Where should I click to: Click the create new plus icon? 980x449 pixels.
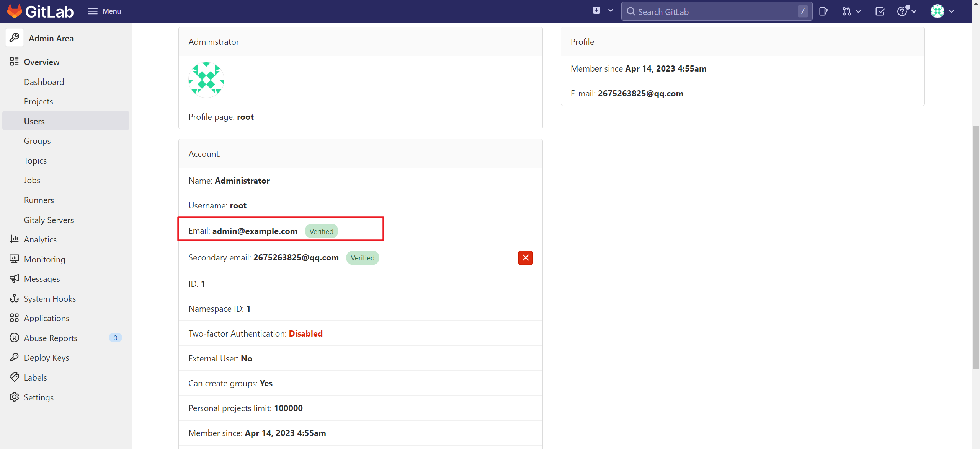coord(596,11)
